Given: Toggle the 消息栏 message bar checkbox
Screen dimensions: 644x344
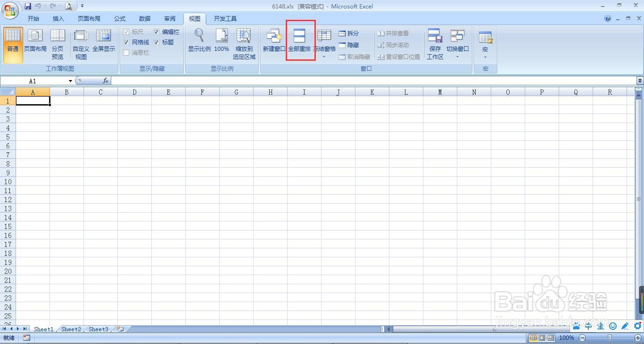Looking at the screenshot, I should (x=126, y=53).
